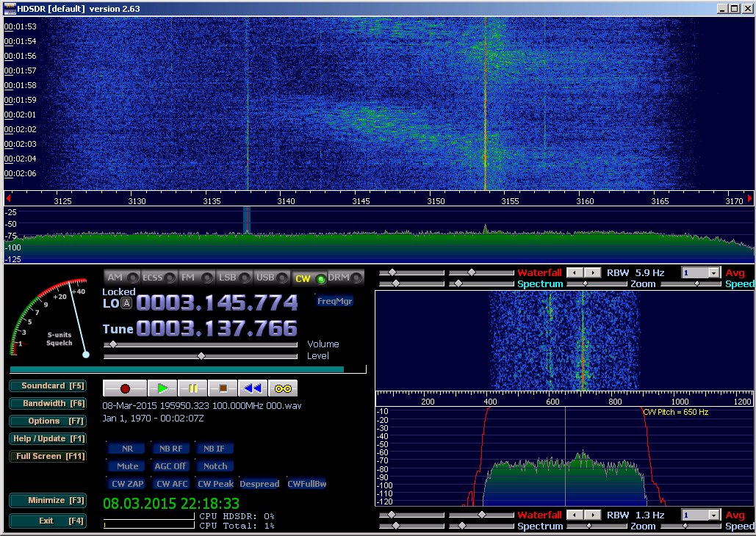Toggle CWFullBw
This screenshot has width=756, height=536.
pyautogui.click(x=306, y=484)
